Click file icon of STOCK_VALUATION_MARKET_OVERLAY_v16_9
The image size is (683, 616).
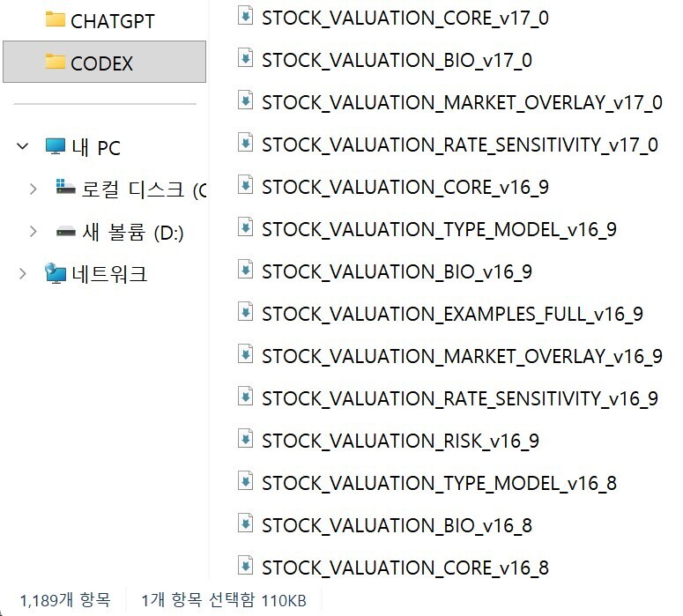point(245,354)
